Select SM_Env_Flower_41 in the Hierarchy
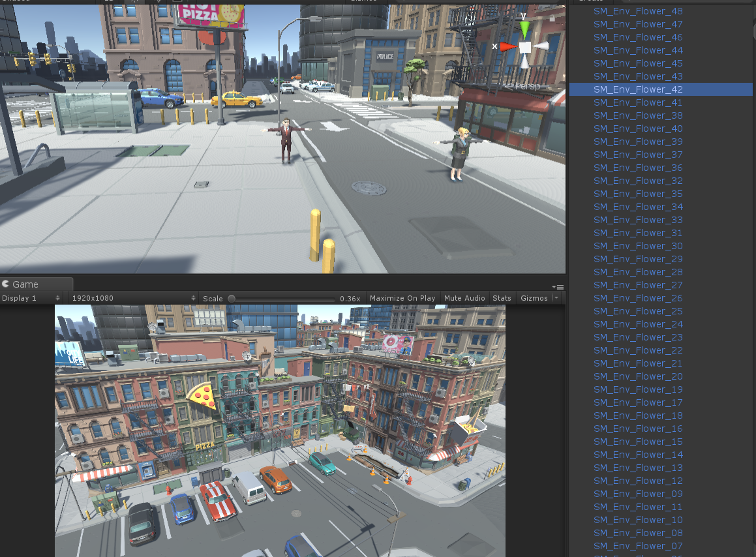This screenshot has width=756, height=557. pos(661,102)
